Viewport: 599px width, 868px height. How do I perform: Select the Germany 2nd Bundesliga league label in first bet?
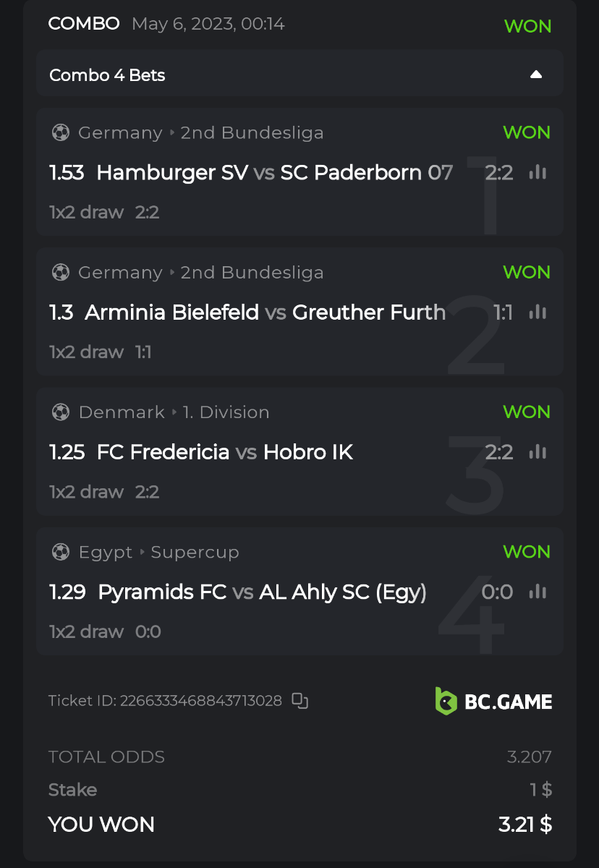point(200,133)
